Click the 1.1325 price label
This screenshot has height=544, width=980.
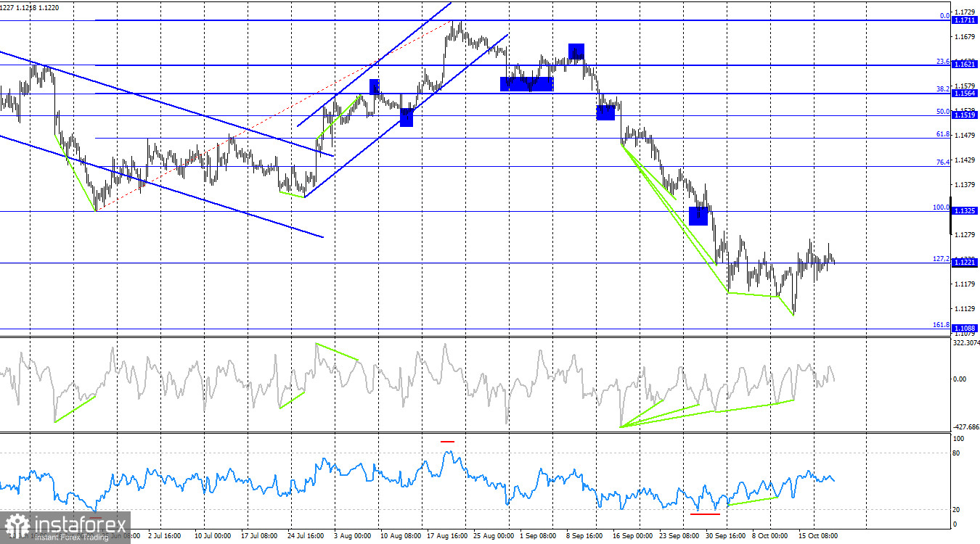point(965,211)
